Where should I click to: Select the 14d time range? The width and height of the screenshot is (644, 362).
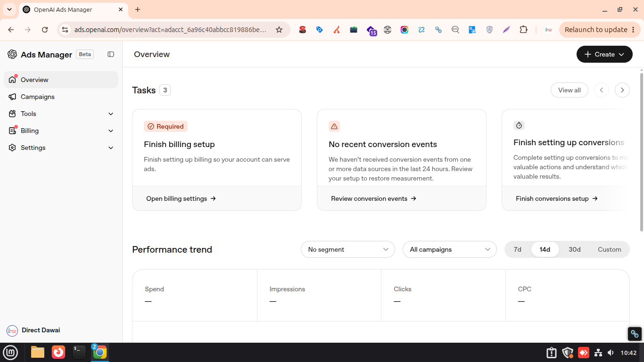pos(545,249)
